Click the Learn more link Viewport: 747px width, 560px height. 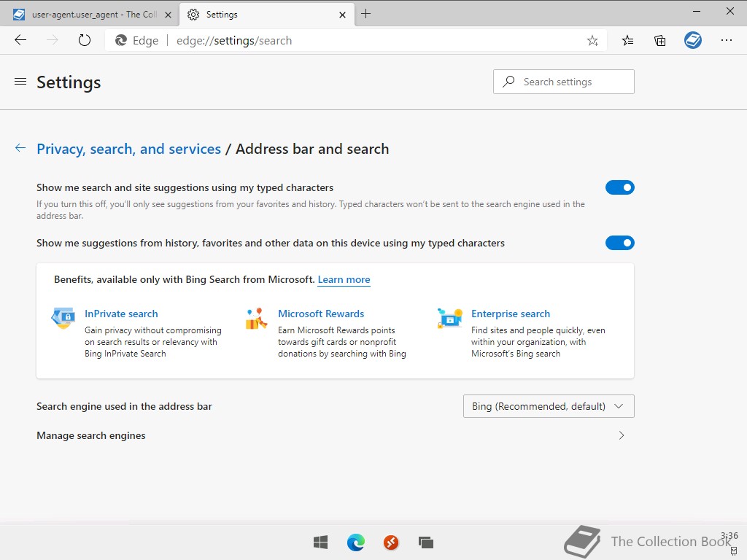click(x=344, y=279)
